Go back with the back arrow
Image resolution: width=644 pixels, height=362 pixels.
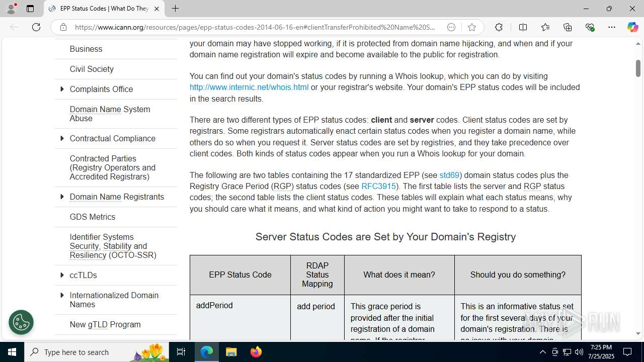click(x=14, y=27)
